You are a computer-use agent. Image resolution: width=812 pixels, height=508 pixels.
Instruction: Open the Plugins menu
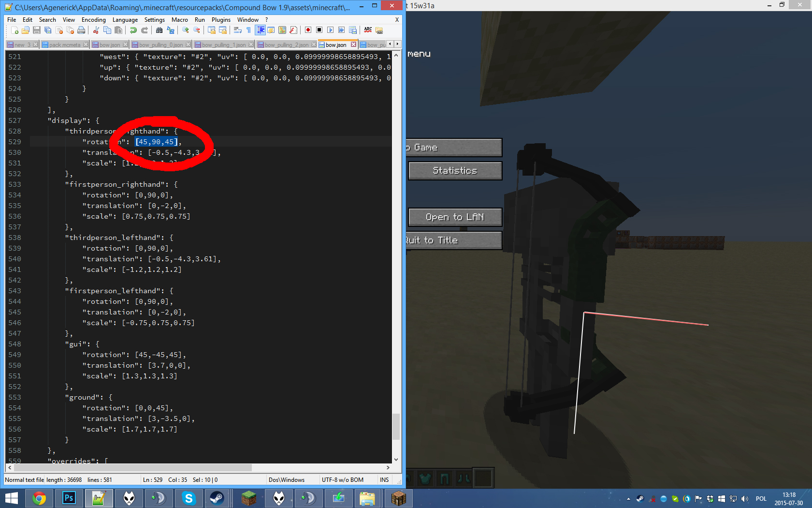tap(221, 20)
